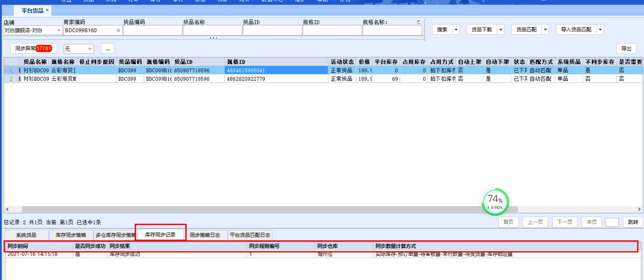Click the 同步异常 button

(33, 49)
